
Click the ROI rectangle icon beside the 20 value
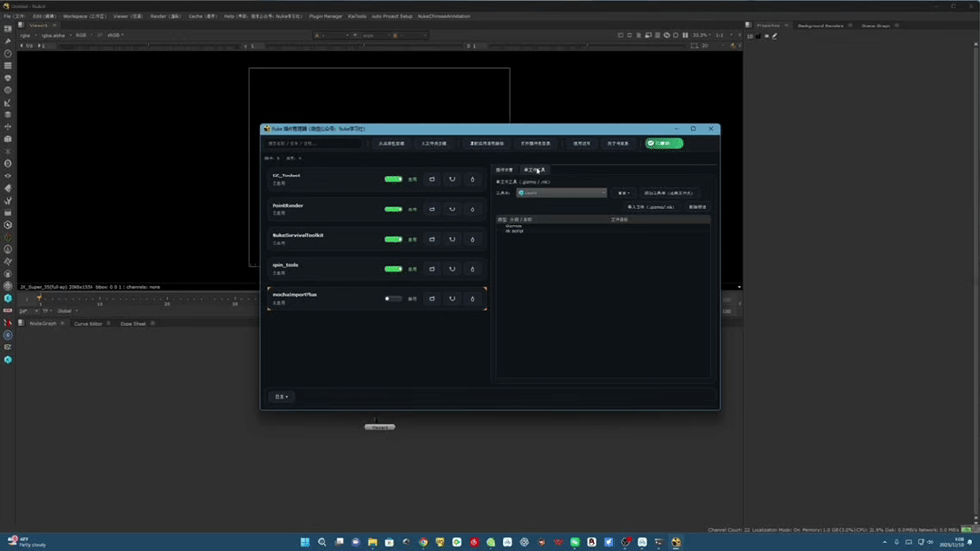(695, 45)
